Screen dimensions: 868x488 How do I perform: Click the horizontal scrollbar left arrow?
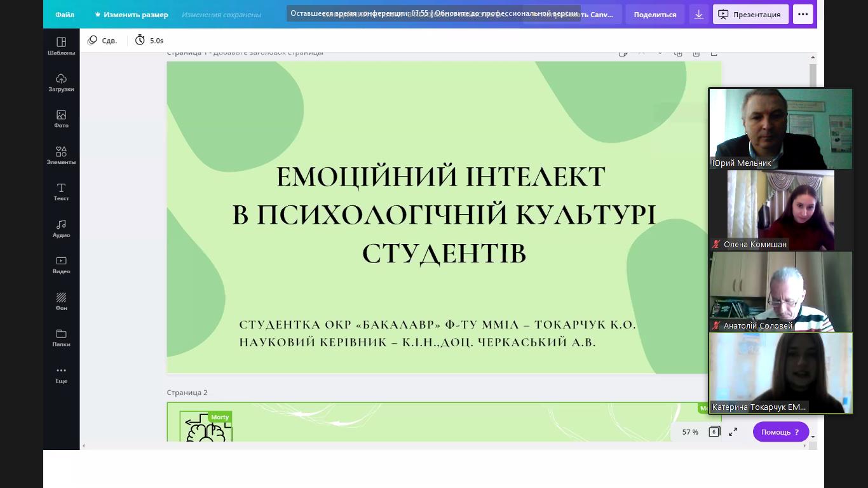[85, 446]
